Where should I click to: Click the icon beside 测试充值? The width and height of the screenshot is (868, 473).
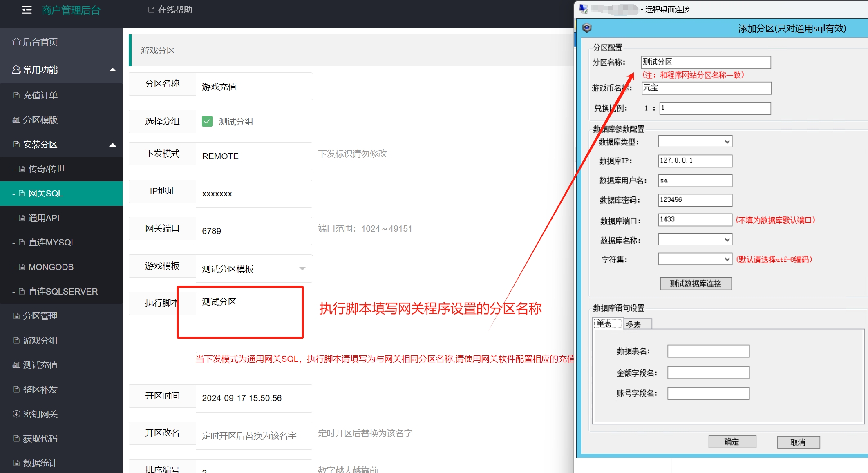click(x=16, y=365)
